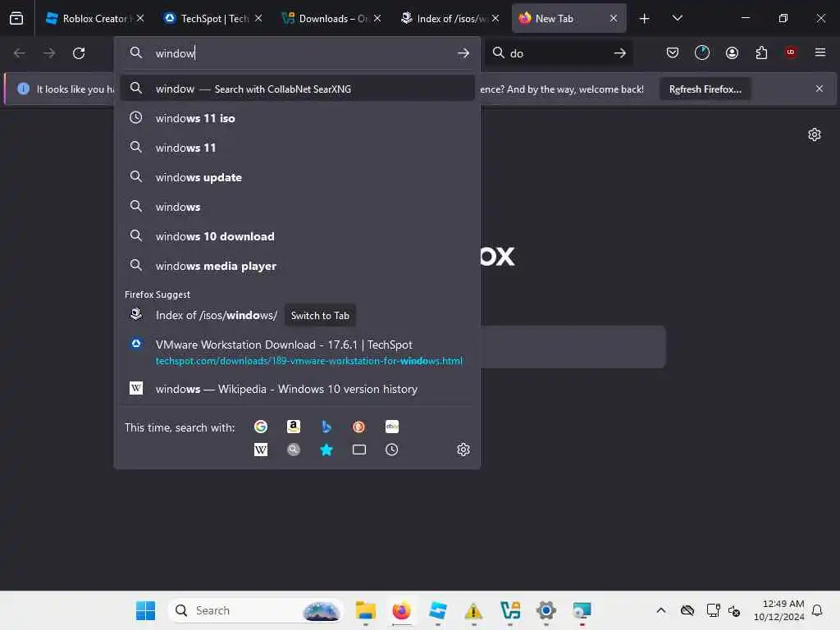Focus the search bar containing 'do'

coord(558,53)
